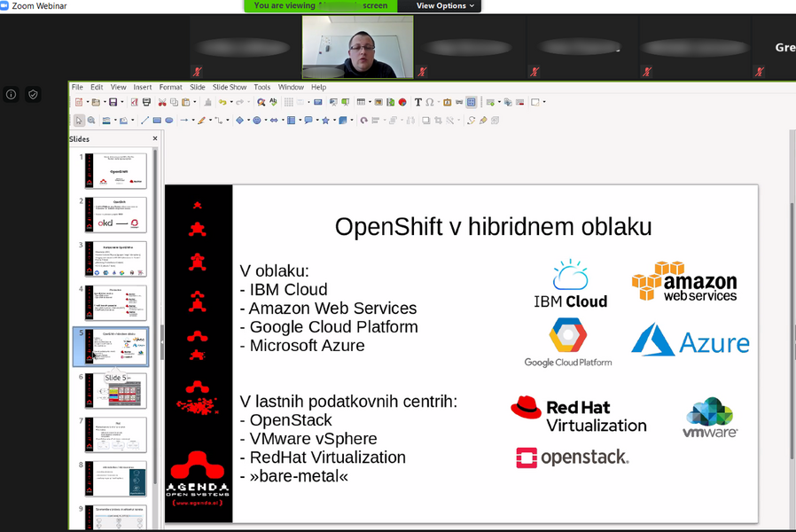
Task: Click the Save floppy disk icon
Action: [113, 102]
